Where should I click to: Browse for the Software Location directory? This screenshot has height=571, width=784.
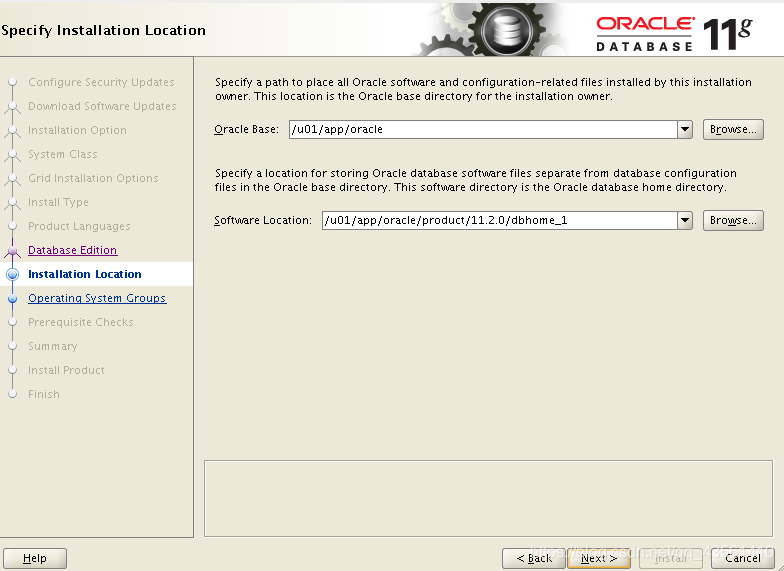[733, 220]
